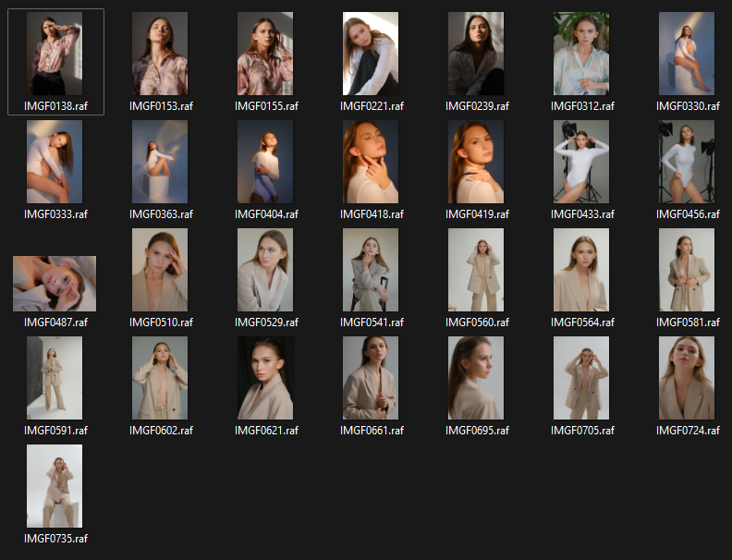Select the IMGF0560.raf thumbnail

(x=476, y=270)
